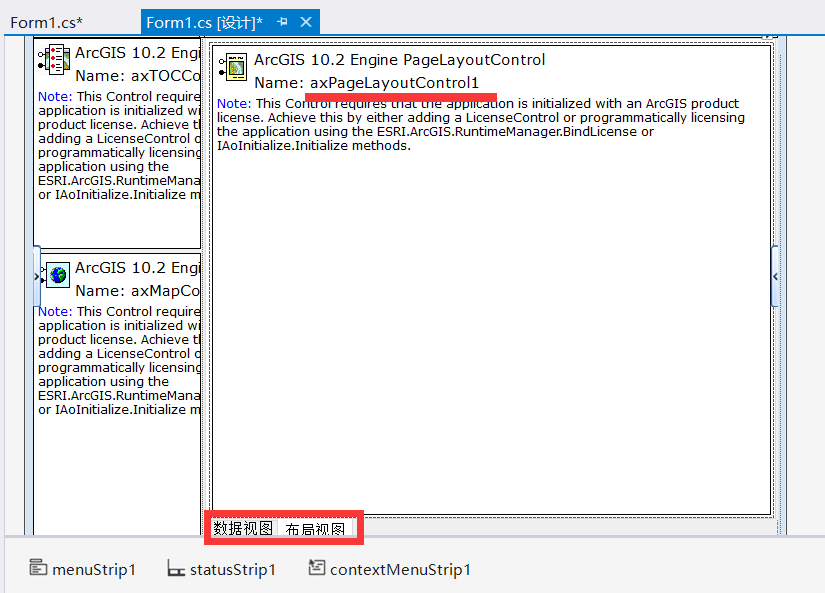Expand the left splitter arrow handle
The image size is (825, 593).
36,276
